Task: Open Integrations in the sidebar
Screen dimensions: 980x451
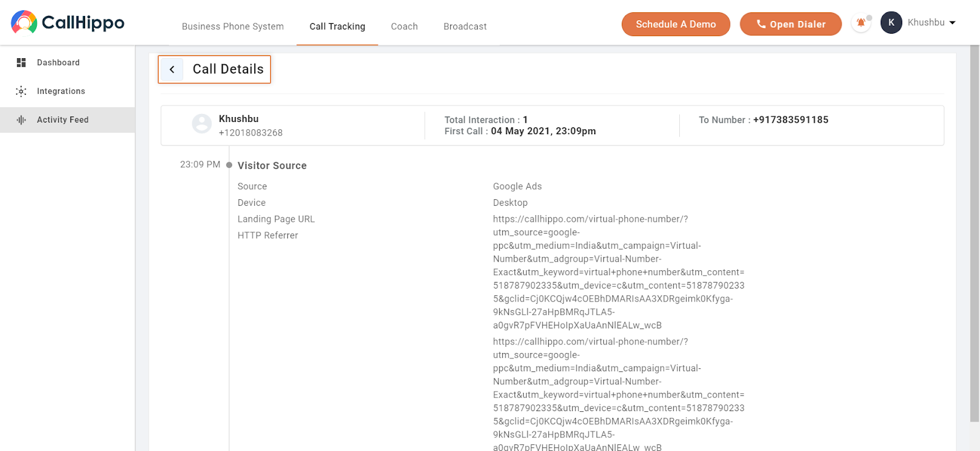Action: coord(67,91)
